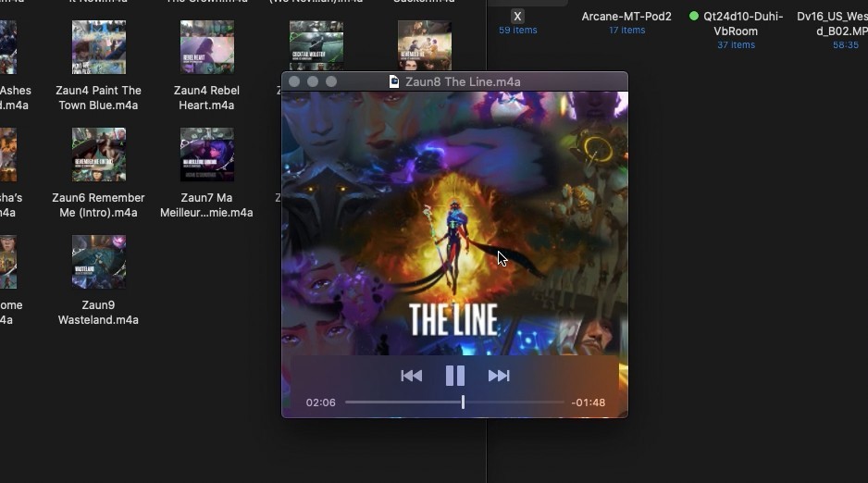868x483 pixels.
Task: Pause playback of The Line
Action: pyautogui.click(x=455, y=376)
